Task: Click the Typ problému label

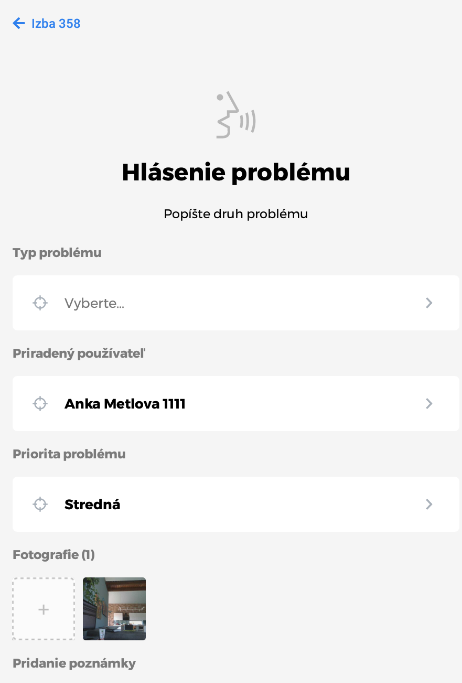Action: click(57, 253)
